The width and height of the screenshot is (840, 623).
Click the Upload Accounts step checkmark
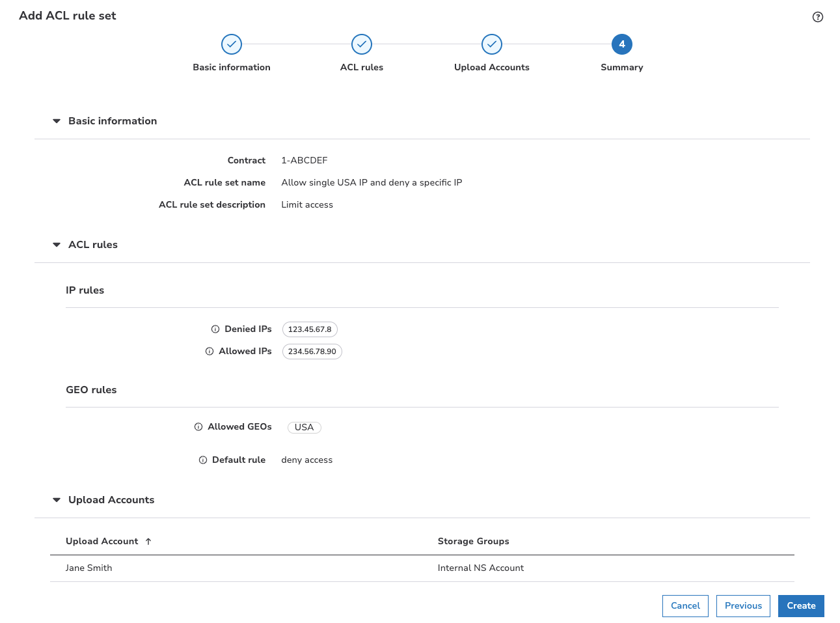[x=492, y=44]
